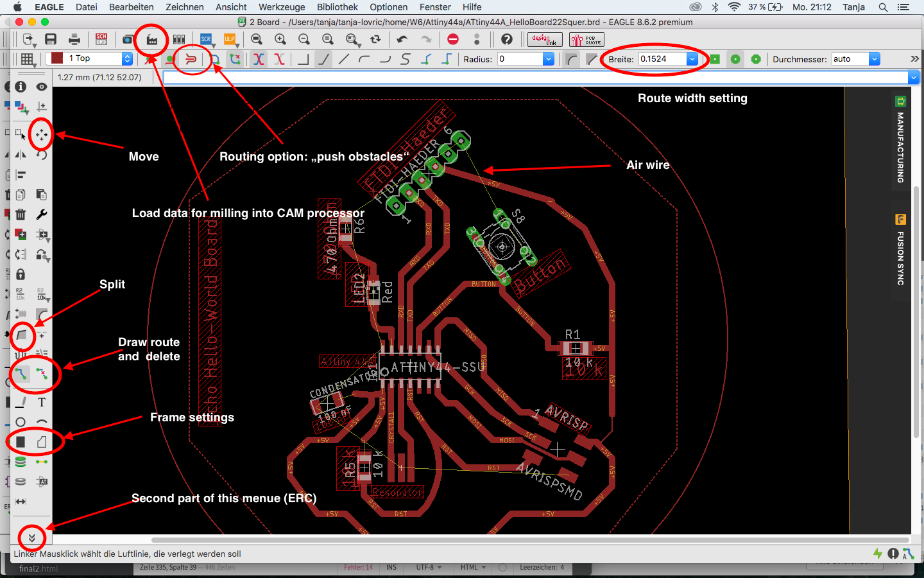Image resolution: width=924 pixels, height=578 pixels.
Task: Open the design link button
Action: click(x=545, y=40)
